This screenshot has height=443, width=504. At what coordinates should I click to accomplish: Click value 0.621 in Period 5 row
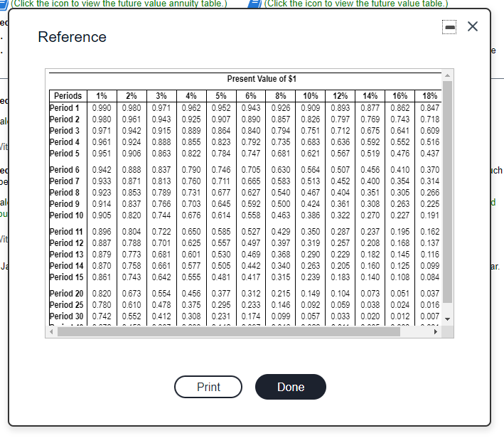point(311,154)
